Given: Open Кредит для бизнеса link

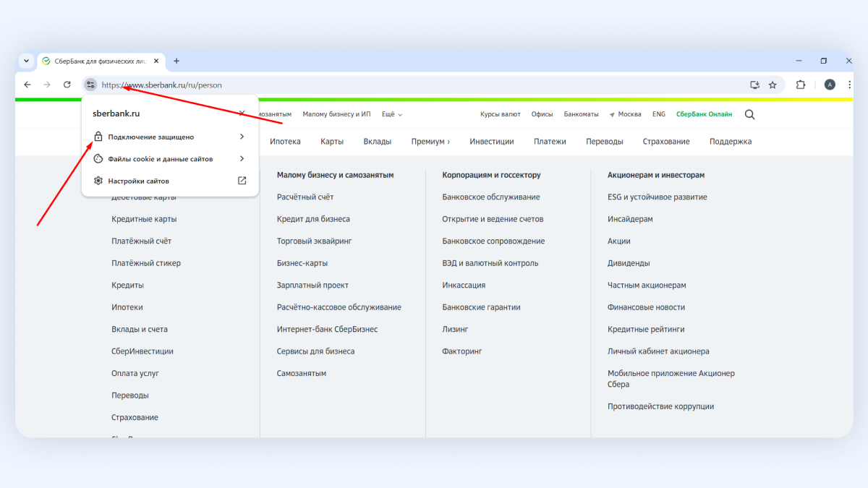Looking at the screenshot, I should 313,219.
